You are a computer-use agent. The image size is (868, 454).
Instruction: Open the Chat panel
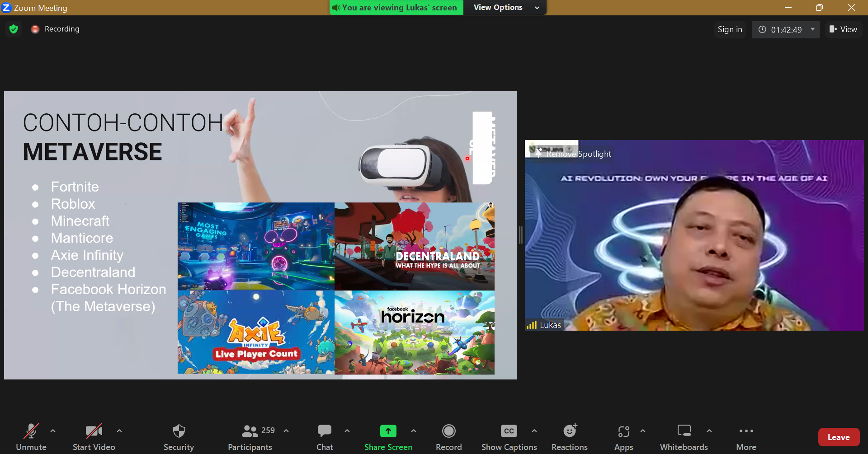click(324, 436)
